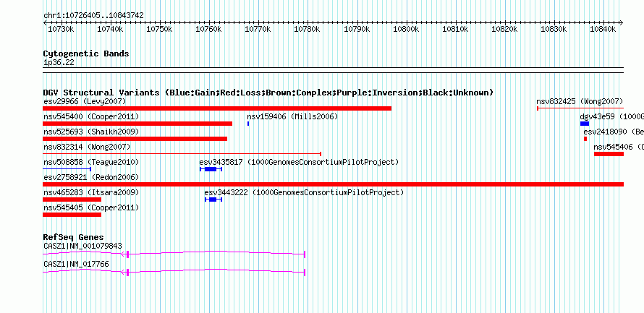Click the Cytogenetic Bands track title

(86, 53)
